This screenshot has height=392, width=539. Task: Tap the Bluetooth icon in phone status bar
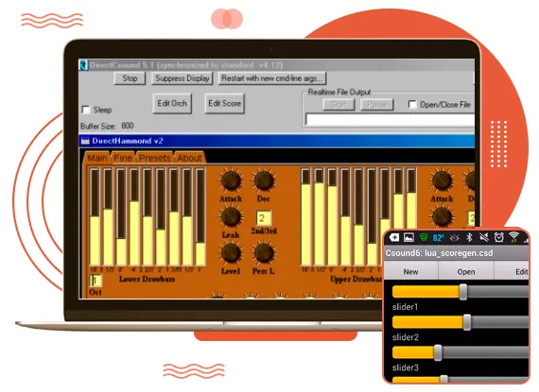point(469,237)
